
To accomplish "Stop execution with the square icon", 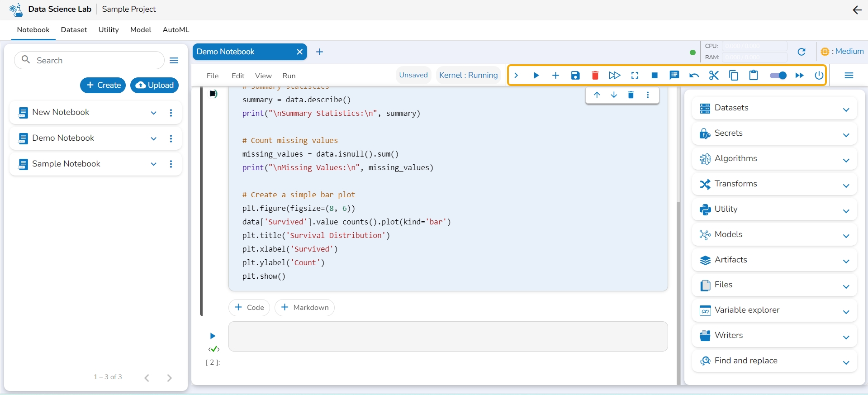I will coord(655,76).
